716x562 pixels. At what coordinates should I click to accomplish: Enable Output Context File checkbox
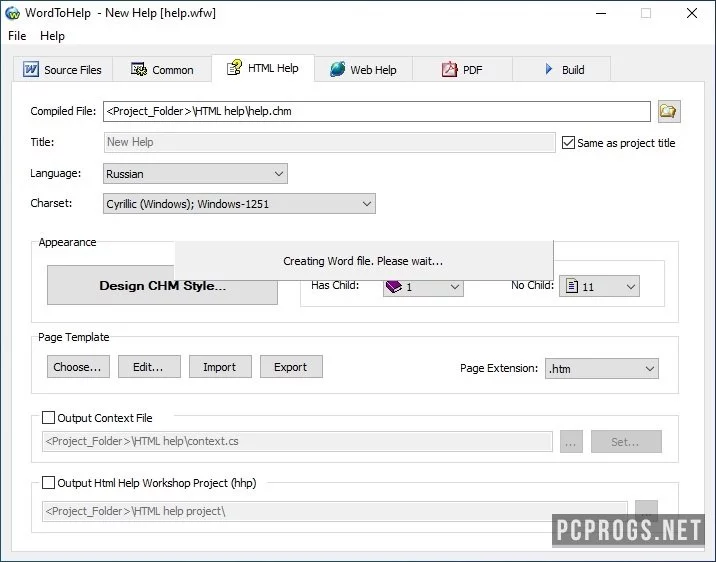pos(48,417)
